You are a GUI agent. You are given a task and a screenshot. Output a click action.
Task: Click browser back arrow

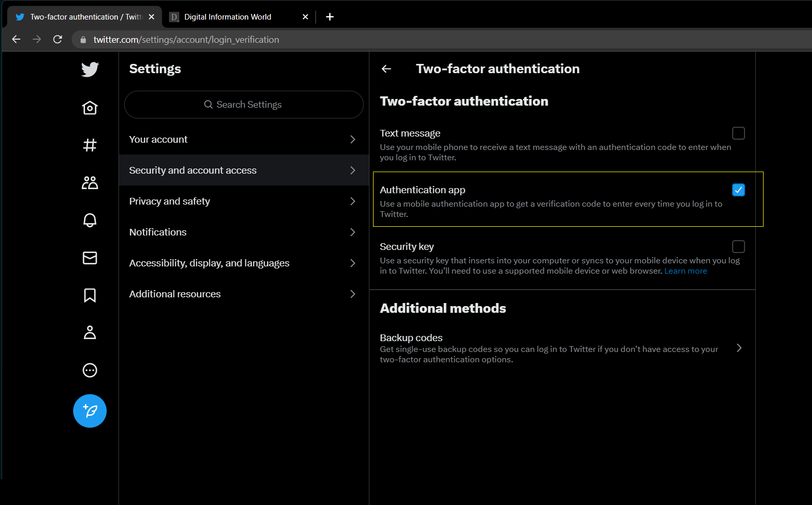(x=16, y=39)
